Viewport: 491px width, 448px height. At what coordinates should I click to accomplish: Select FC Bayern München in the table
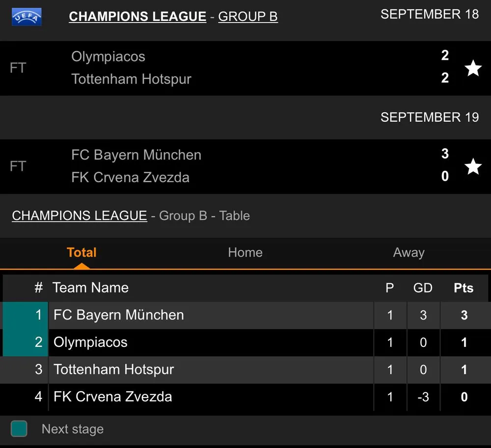click(119, 315)
